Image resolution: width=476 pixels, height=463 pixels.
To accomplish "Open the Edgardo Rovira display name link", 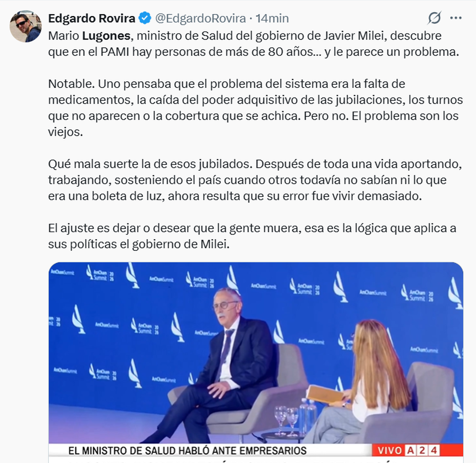I will 92,18.
